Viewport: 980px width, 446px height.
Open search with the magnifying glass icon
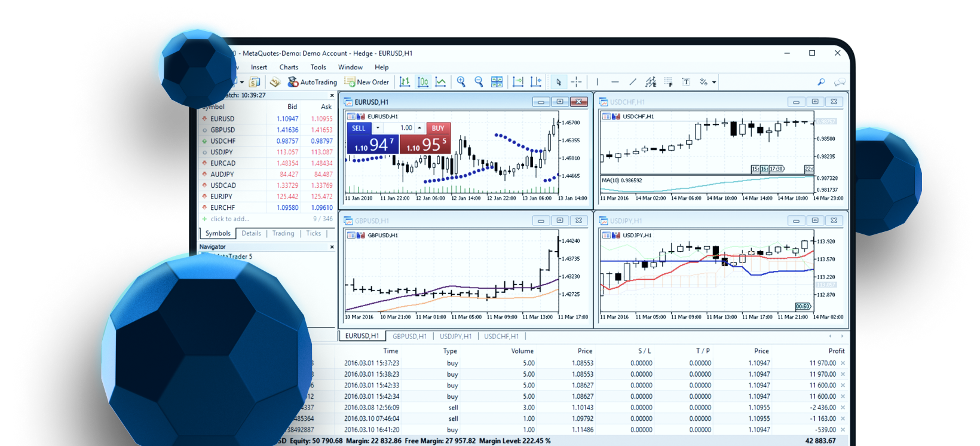click(821, 82)
